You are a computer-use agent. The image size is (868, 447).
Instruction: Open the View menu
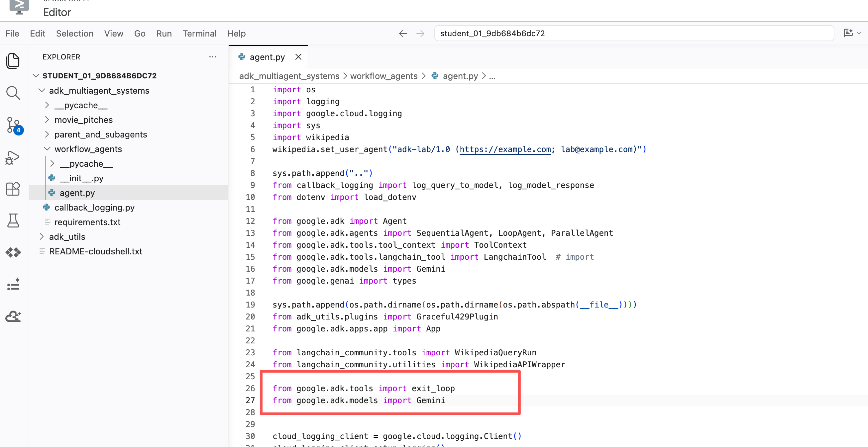tap(114, 33)
